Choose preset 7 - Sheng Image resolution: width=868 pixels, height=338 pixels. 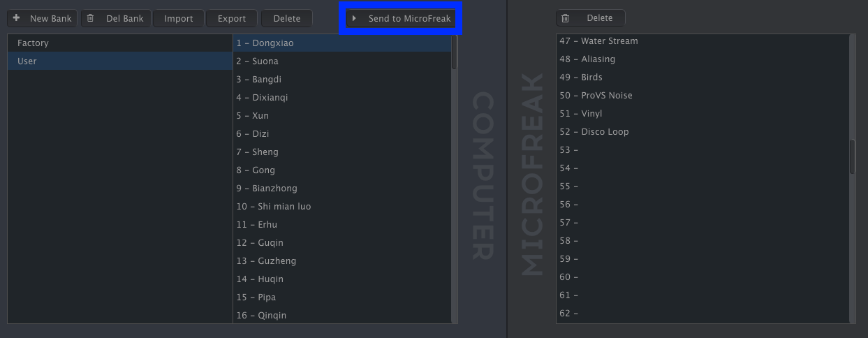(342, 152)
